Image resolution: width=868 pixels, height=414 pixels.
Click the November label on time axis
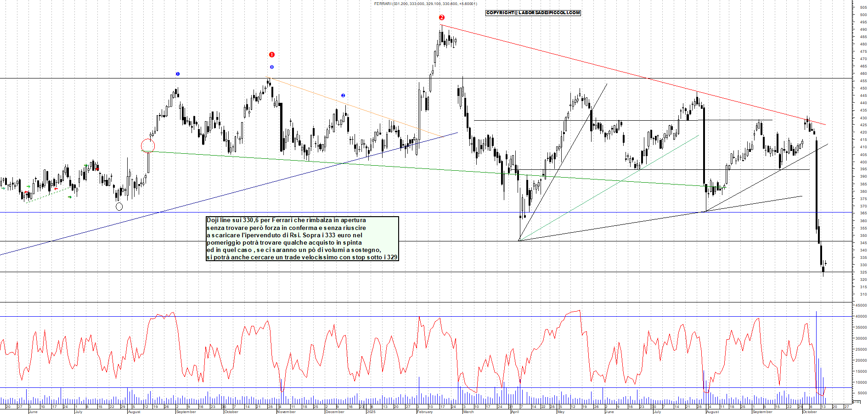pyautogui.click(x=286, y=412)
